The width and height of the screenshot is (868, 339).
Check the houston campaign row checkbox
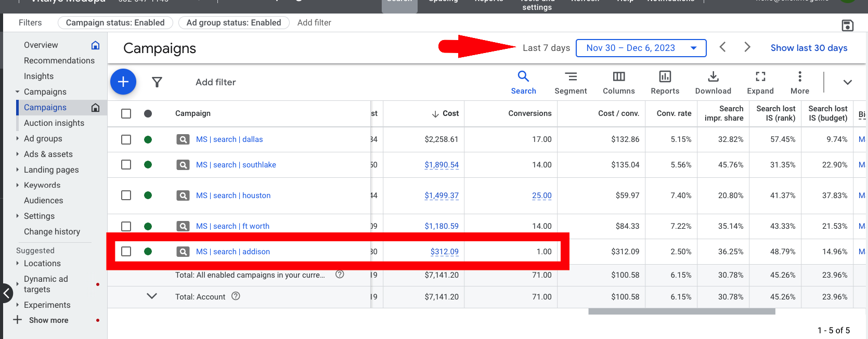126,195
